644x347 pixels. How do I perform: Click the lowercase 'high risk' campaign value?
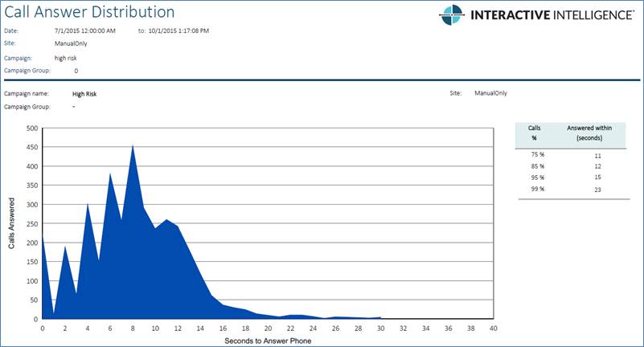point(66,58)
